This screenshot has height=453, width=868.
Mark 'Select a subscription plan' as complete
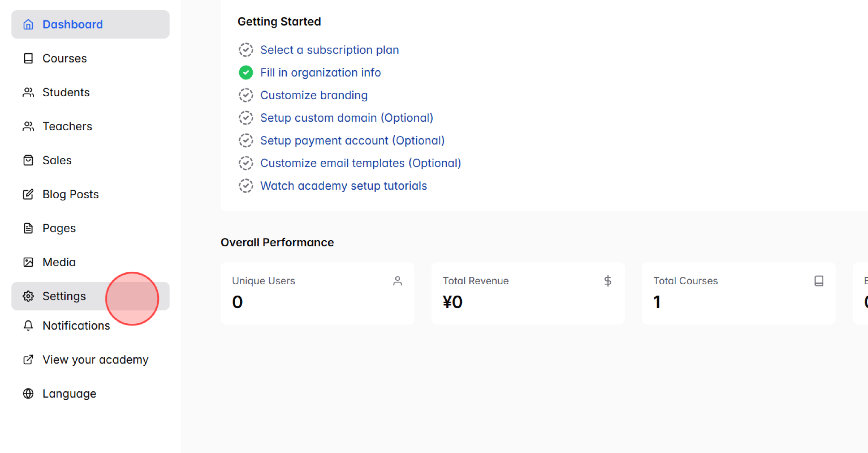coord(246,50)
